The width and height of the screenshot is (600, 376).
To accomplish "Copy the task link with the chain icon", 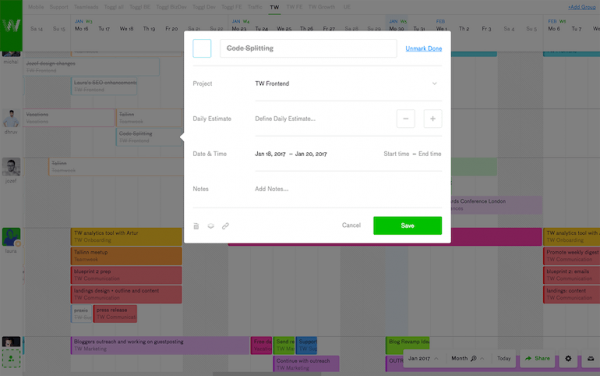I will [x=225, y=226].
